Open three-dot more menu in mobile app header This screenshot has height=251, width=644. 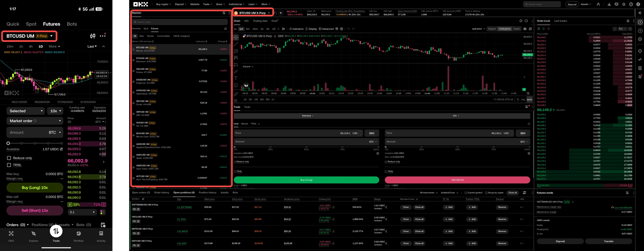103,36
